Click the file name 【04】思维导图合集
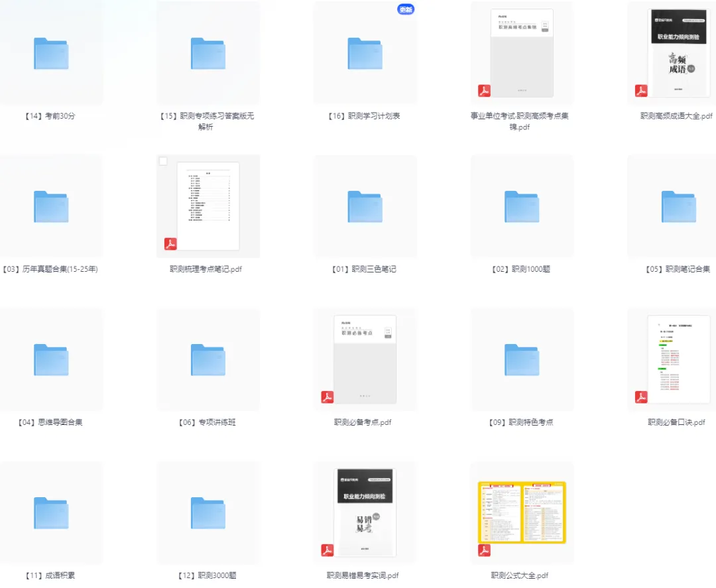716x588 pixels. (50, 422)
